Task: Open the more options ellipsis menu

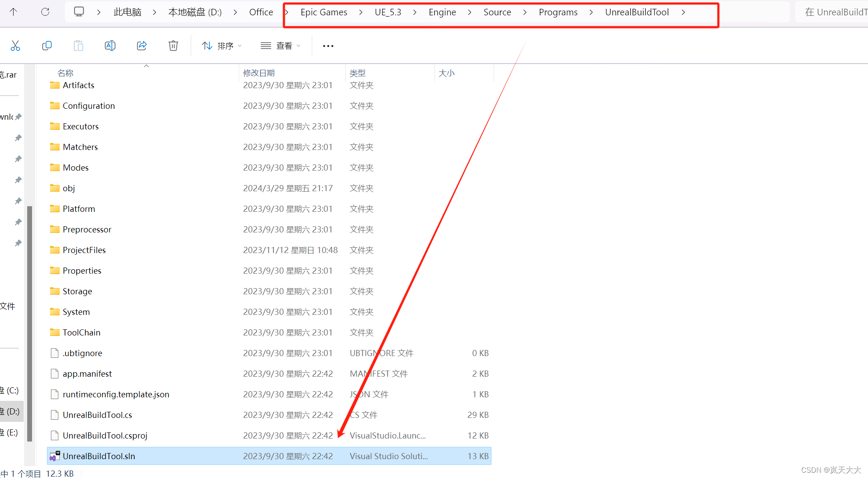Action: [328, 46]
